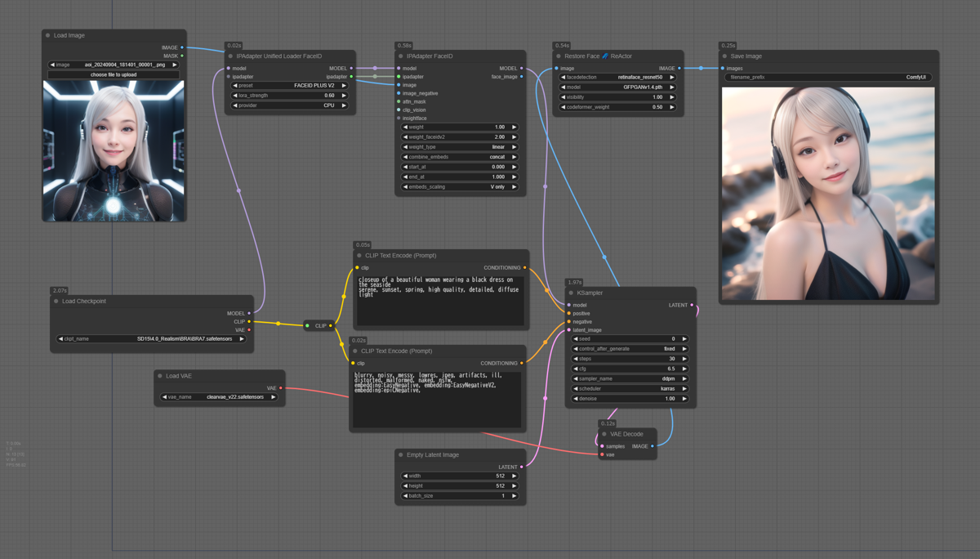Click the IMAGE output port on Load Image
The width and height of the screenshot is (980, 559).
[182, 47]
